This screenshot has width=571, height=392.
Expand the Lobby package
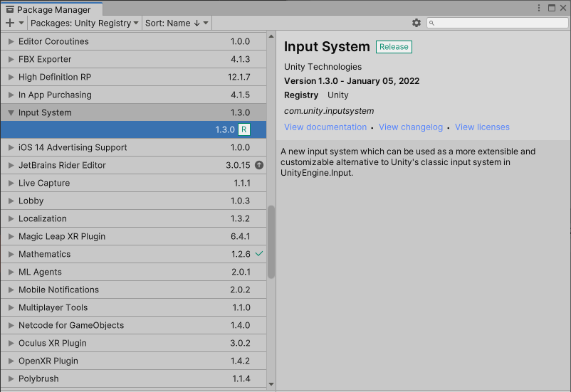tap(11, 201)
